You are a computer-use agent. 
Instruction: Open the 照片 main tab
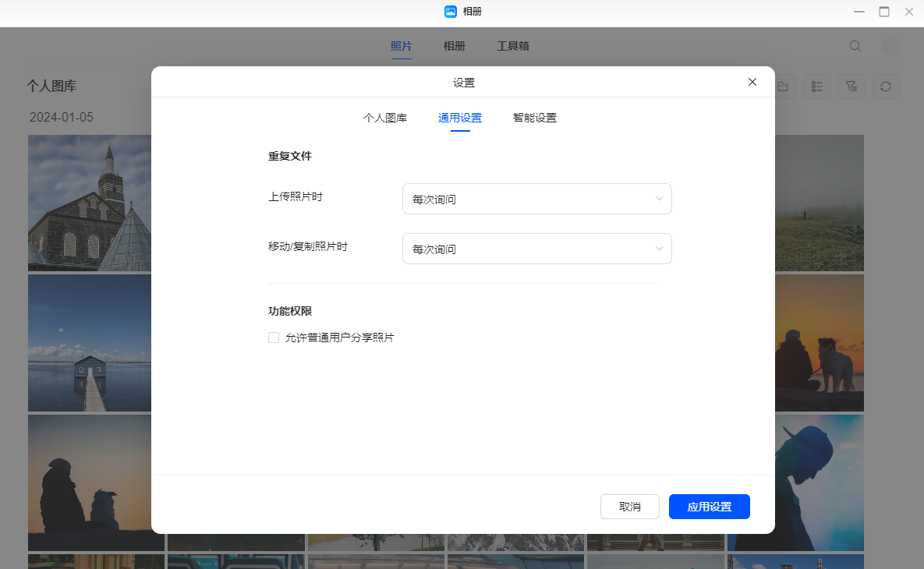coord(402,46)
